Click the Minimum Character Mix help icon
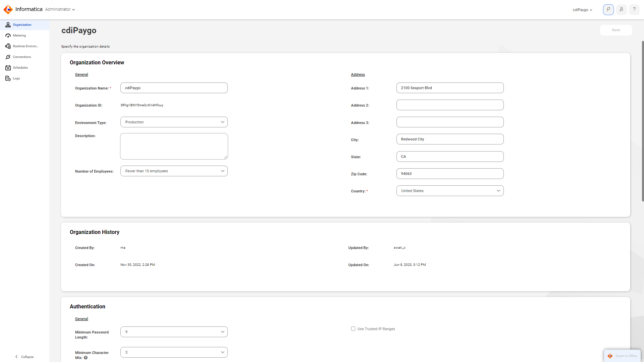 pyautogui.click(x=86, y=358)
